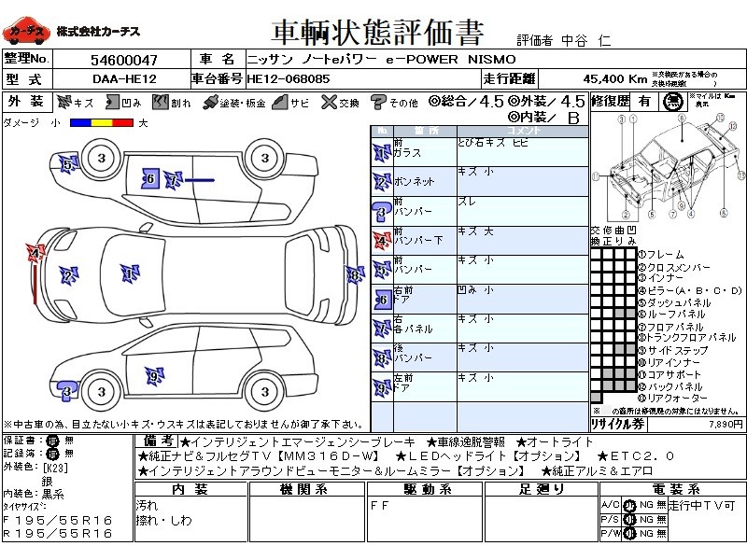The width and height of the screenshot is (747, 560).
Task: Click damage marker 2 on the diagram bonnet
Action: click(x=68, y=275)
